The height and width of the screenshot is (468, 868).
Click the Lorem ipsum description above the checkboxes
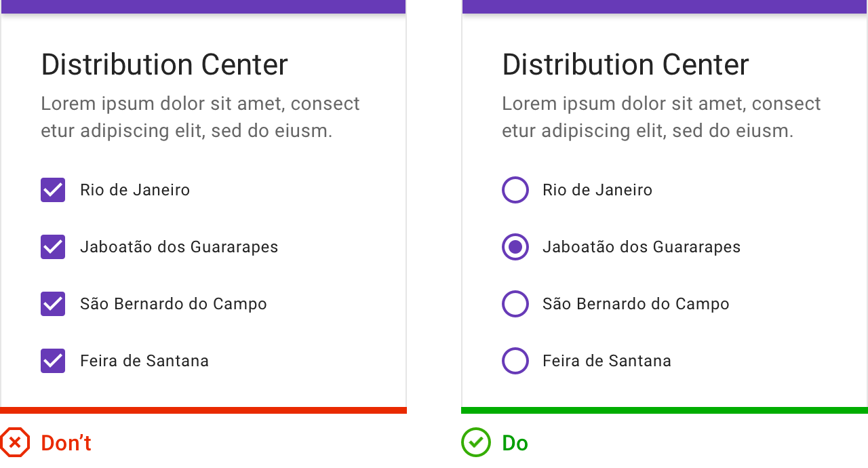click(x=200, y=117)
